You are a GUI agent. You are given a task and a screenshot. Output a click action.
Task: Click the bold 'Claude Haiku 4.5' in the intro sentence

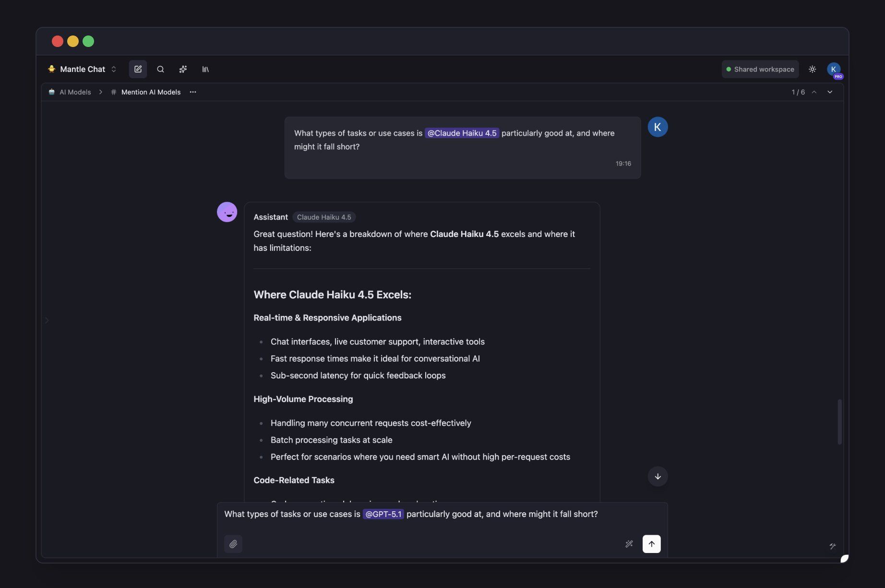click(x=464, y=234)
